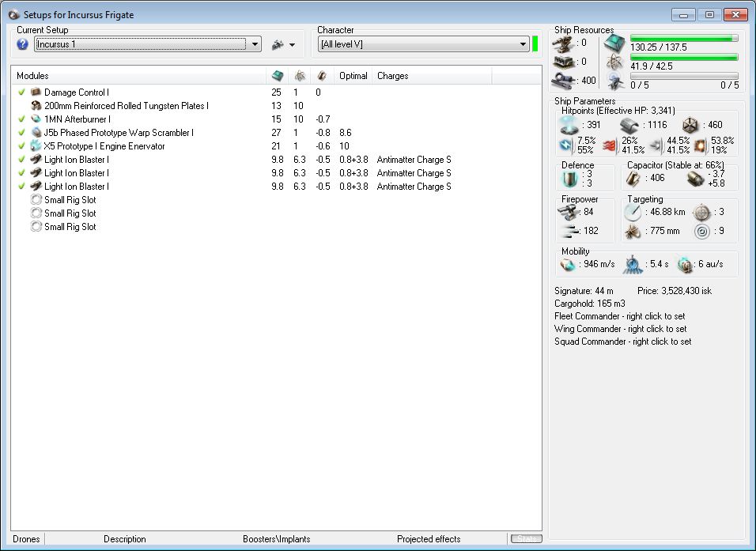This screenshot has height=551, width=756.
Task: Sort by the Charges column header
Action: coord(432,76)
